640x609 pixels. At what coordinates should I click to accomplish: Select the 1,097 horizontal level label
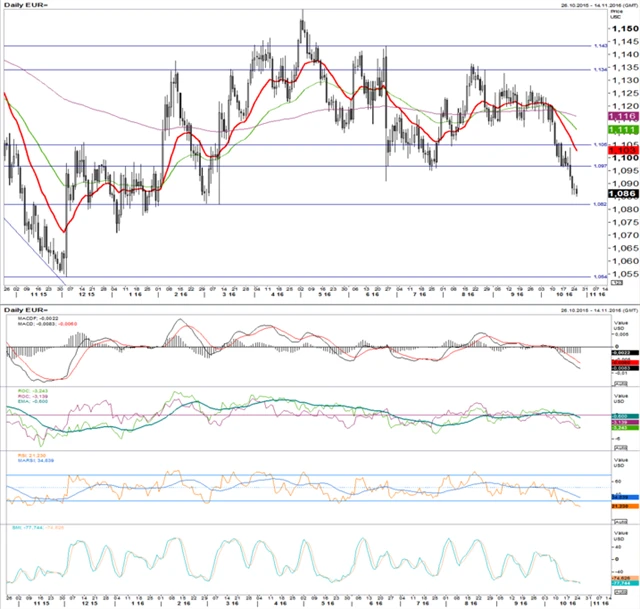point(600,166)
